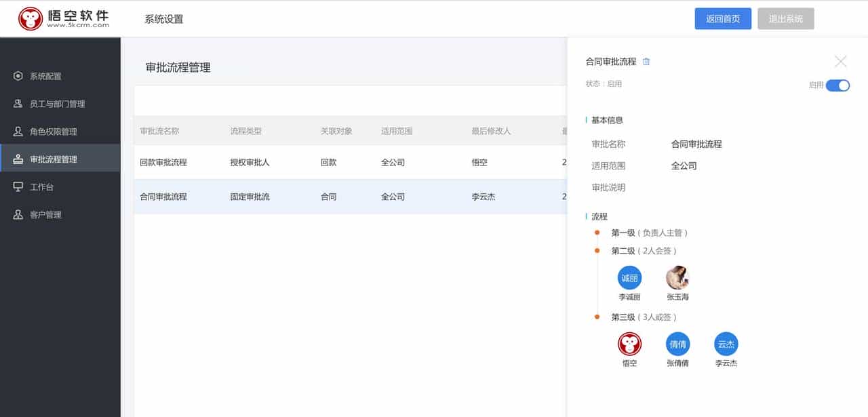This screenshot has width=868, height=417.
Task: Select the 审批流程管理 sidebar icon
Action: [16, 158]
